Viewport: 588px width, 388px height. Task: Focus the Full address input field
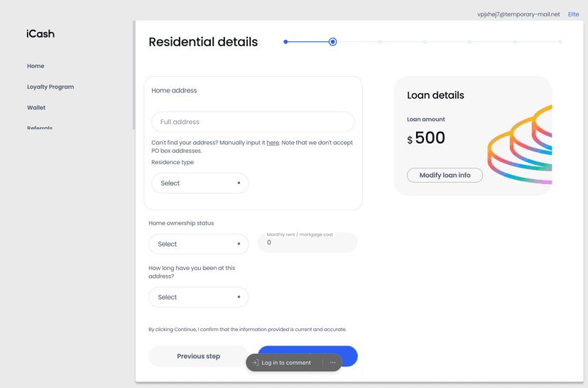click(253, 122)
